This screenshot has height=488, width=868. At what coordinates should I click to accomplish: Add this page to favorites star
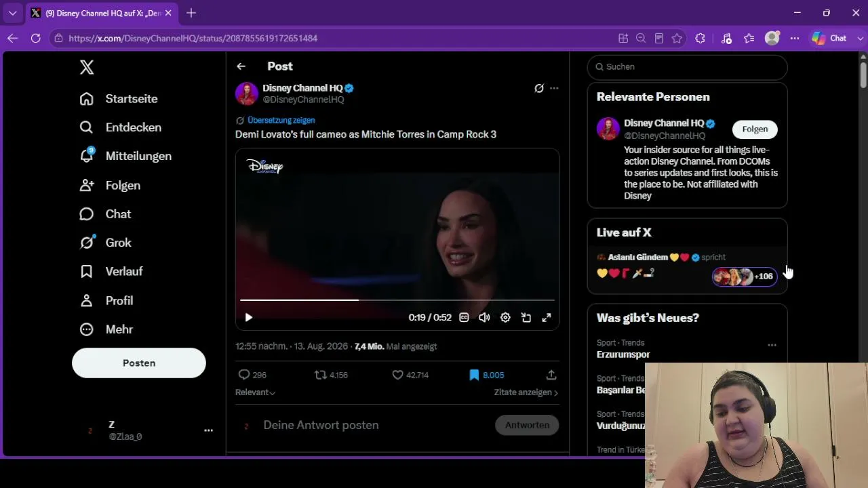[x=677, y=39]
